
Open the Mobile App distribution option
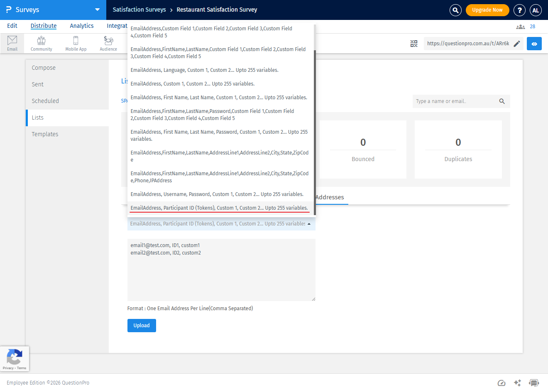(76, 43)
